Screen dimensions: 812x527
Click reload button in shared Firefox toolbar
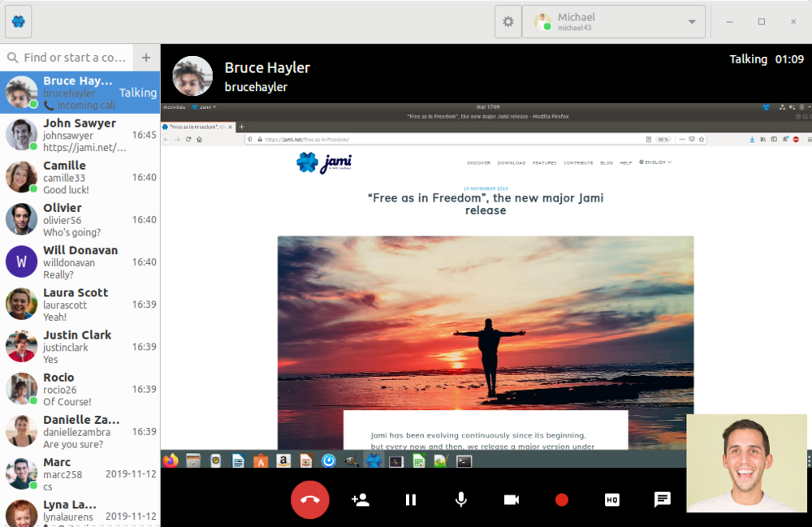click(x=188, y=139)
